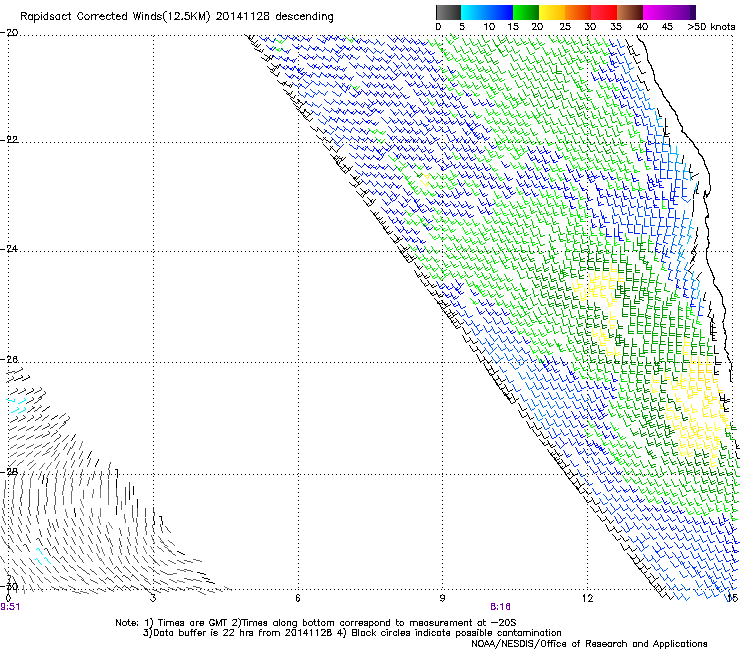Click the yellow wind barb cluster near 24.5S 12E
The image size is (740, 650).
click(597, 285)
